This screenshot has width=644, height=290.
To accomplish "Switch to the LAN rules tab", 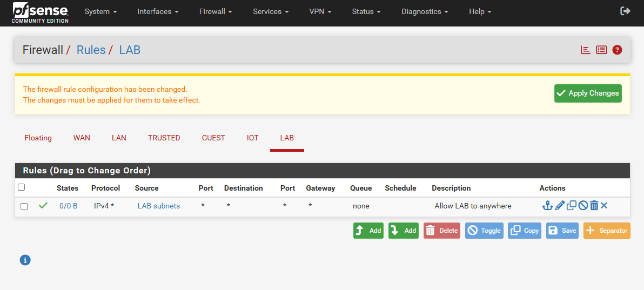I will [119, 138].
